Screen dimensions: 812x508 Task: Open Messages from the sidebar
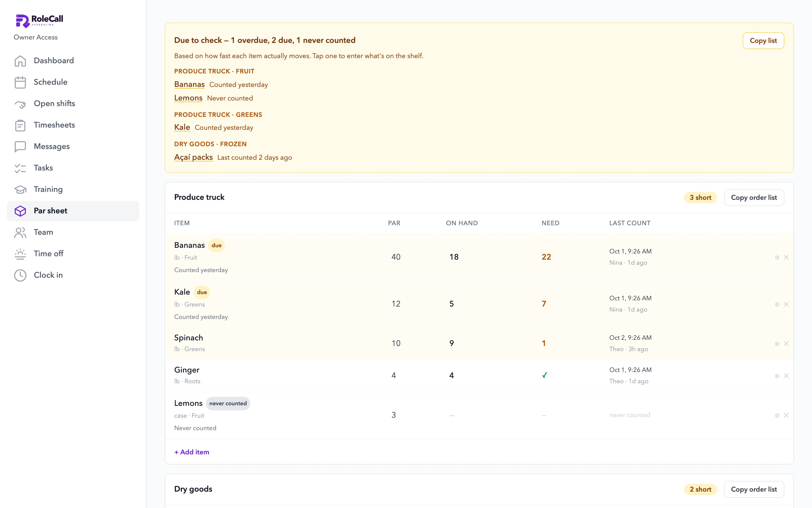(73, 147)
